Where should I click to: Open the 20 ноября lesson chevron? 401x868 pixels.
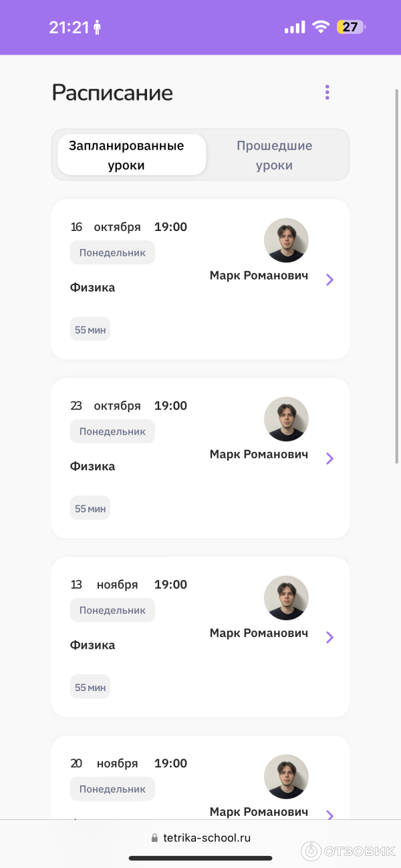coord(329,814)
